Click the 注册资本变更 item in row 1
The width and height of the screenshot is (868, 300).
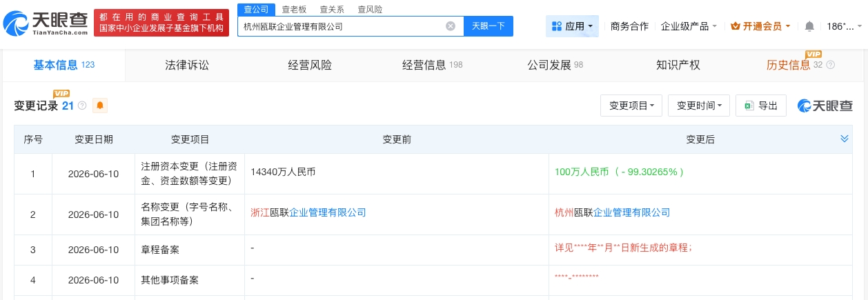(x=189, y=173)
